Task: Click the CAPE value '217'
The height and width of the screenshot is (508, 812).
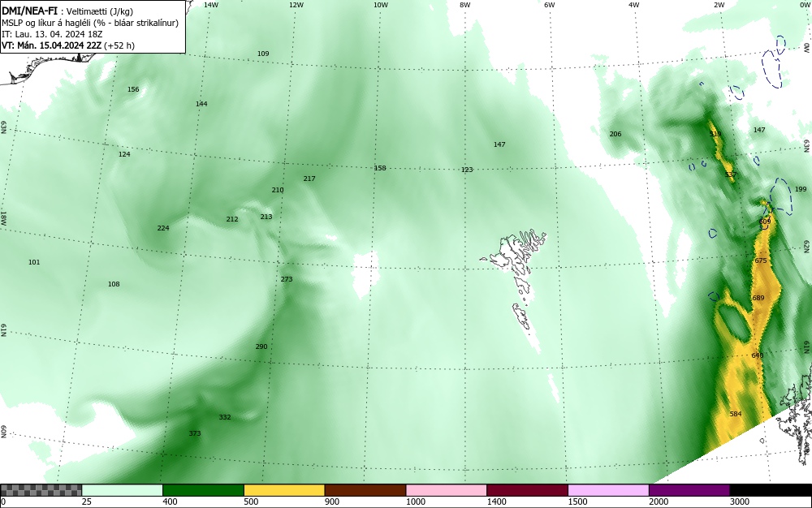Action: pyautogui.click(x=309, y=179)
